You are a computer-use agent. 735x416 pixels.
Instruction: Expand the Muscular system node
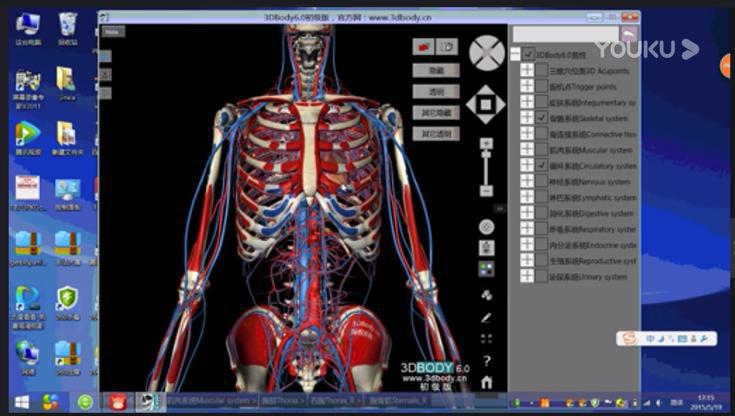(527, 150)
